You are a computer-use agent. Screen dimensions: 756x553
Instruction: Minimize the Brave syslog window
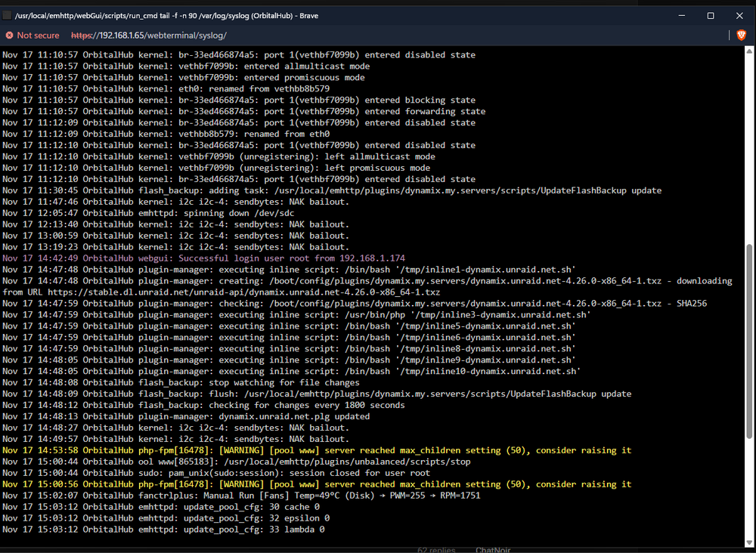pyautogui.click(x=682, y=15)
